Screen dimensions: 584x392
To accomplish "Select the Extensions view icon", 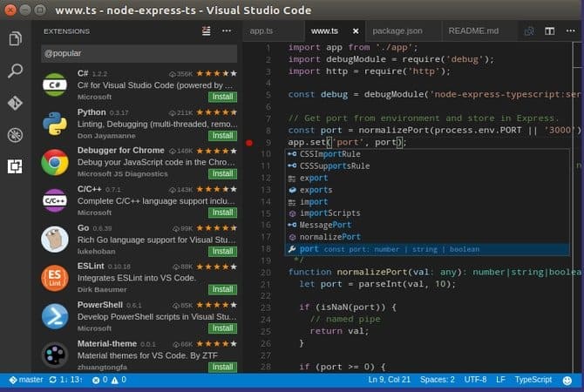I will point(16,166).
